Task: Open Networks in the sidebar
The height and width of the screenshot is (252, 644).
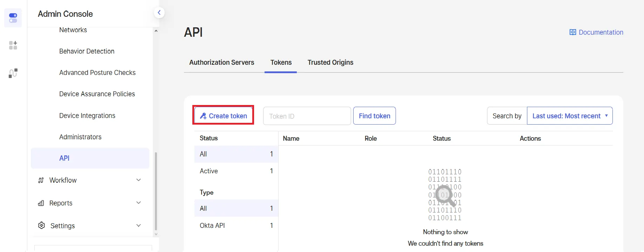Action: pos(73,30)
